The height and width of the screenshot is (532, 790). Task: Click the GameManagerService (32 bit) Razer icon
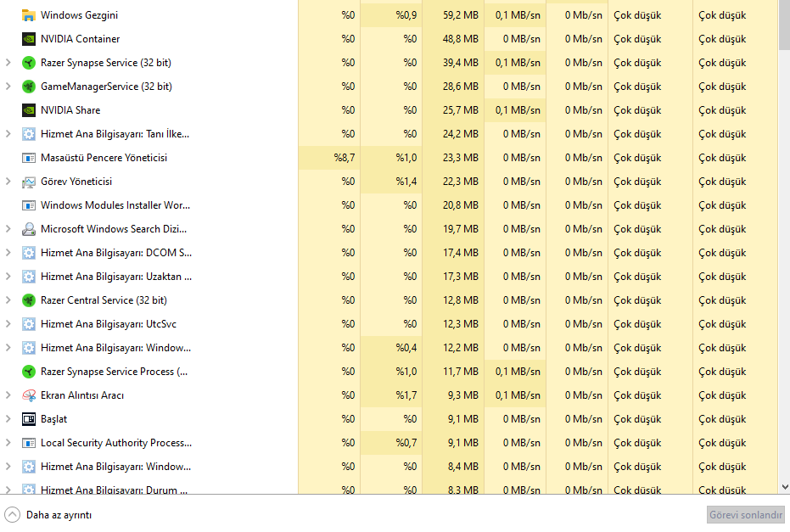29,87
